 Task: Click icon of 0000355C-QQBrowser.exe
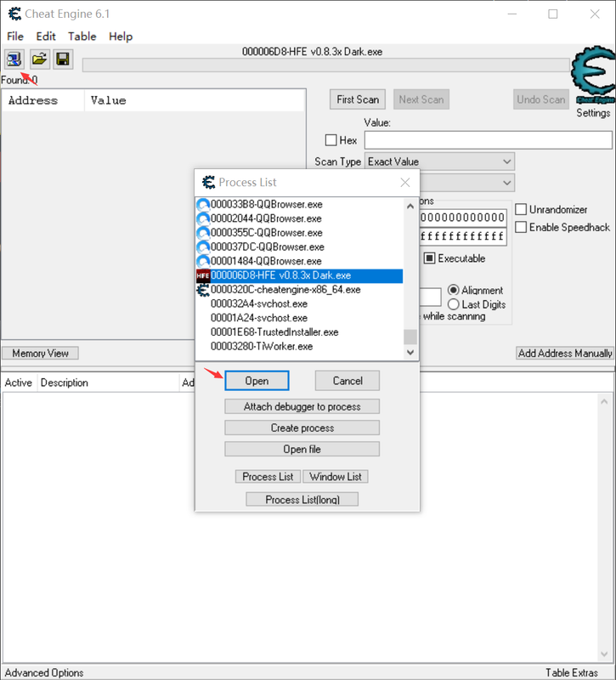click(203, 233)
